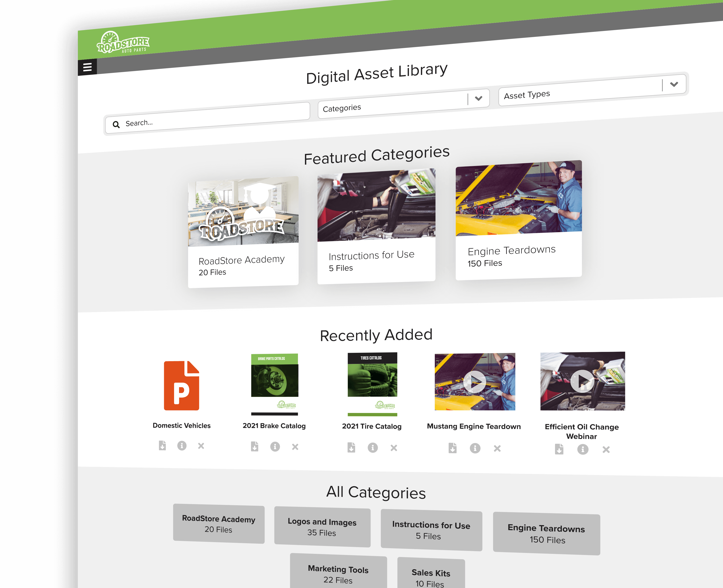Open info for the 2021 Brake Catalog
Viewport: 723px width, 588px height.
tap(275, 447)
